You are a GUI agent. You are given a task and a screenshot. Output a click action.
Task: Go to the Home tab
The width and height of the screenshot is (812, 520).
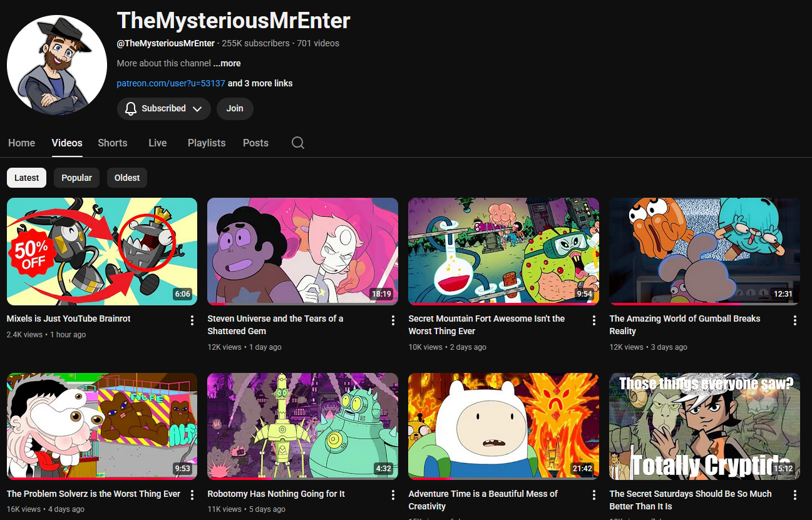coord(21,143)
